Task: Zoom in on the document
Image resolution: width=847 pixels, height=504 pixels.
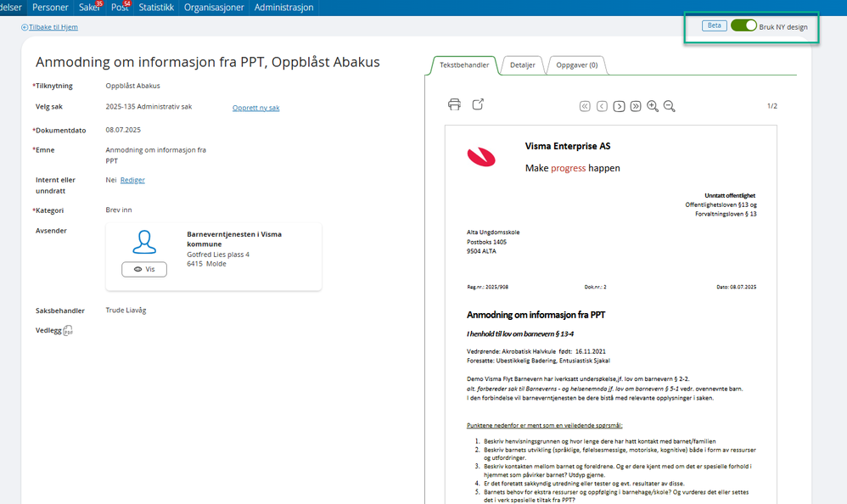Action: coord(653,106)
